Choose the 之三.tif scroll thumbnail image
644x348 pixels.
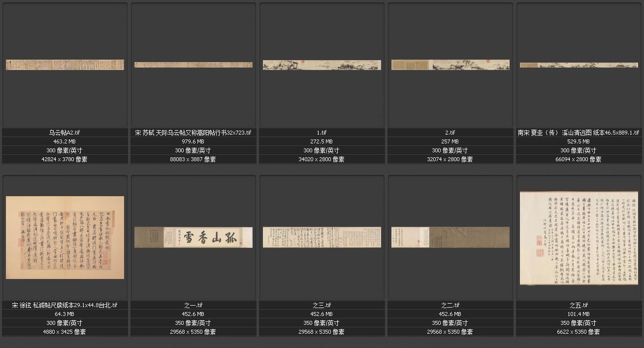tap(322, 237)
